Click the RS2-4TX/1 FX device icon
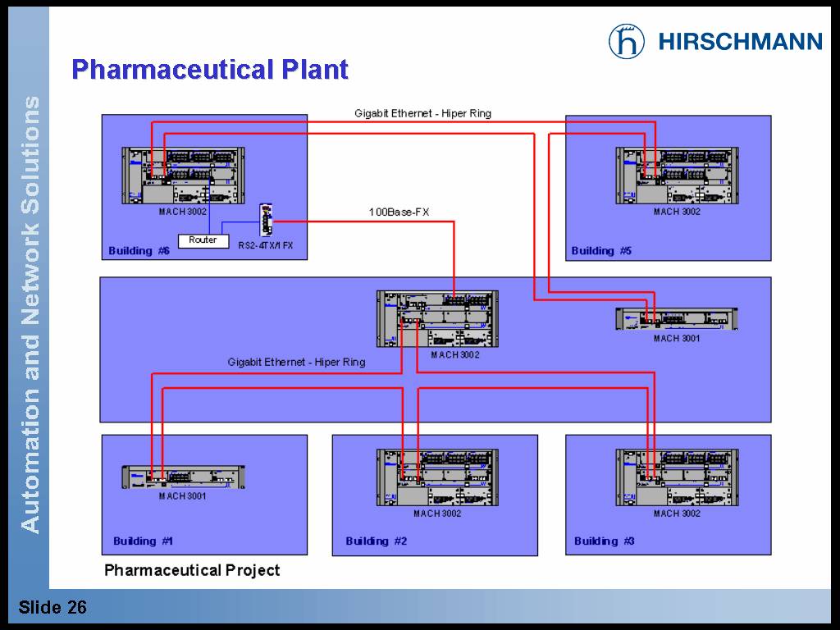This screenshot has width=840, height=630. (x=267, y=221)
